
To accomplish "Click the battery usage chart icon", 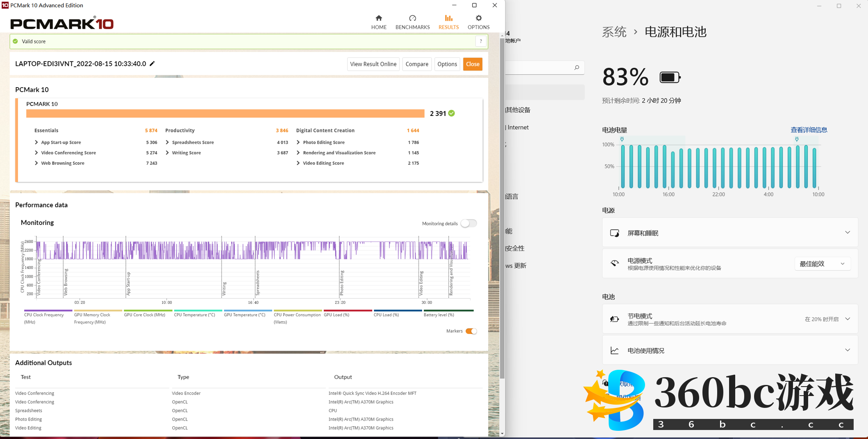I will (x=614, y=351).
